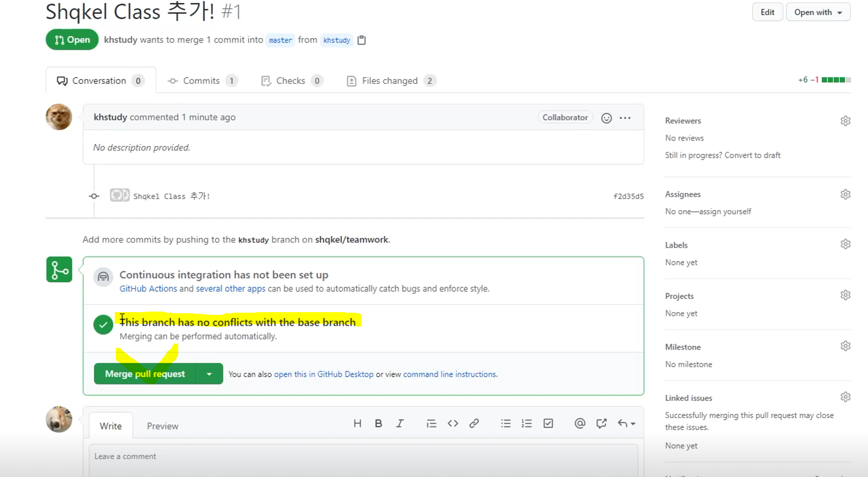868x477 pixels.
Task: Click the Collaborator badge
Action: coord(565,117)
